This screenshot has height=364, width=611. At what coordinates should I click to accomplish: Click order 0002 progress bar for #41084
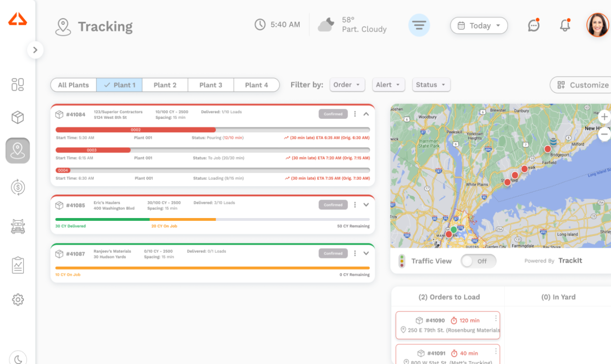135,129
